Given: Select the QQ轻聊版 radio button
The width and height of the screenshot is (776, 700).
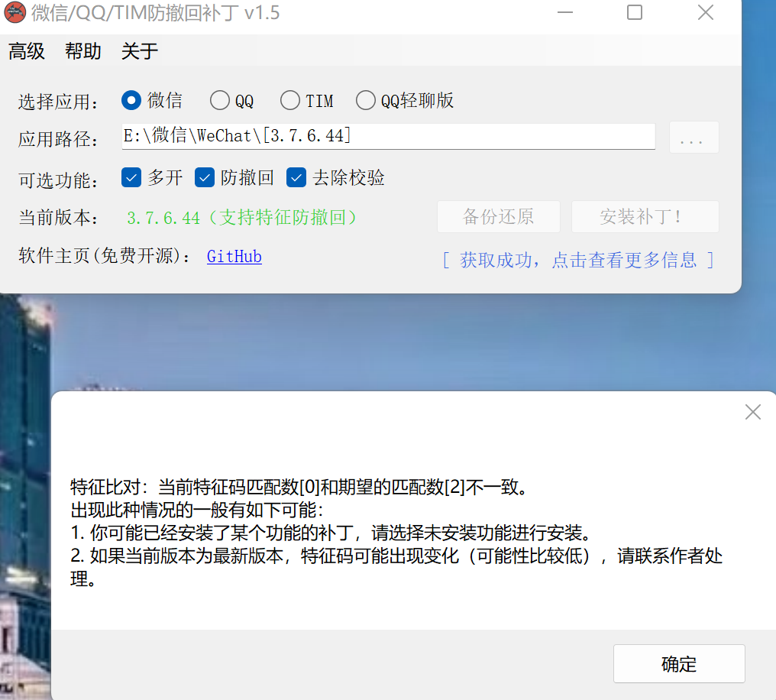Looking at the screenshot, I should pyautogui.click(x=405, y=101).
